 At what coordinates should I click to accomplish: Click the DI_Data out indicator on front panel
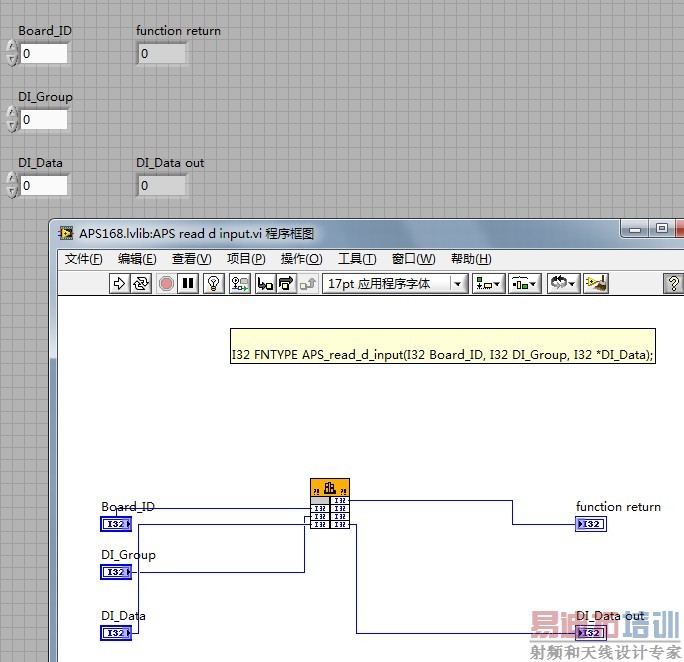pyautogui.click(x=161, y=186)
